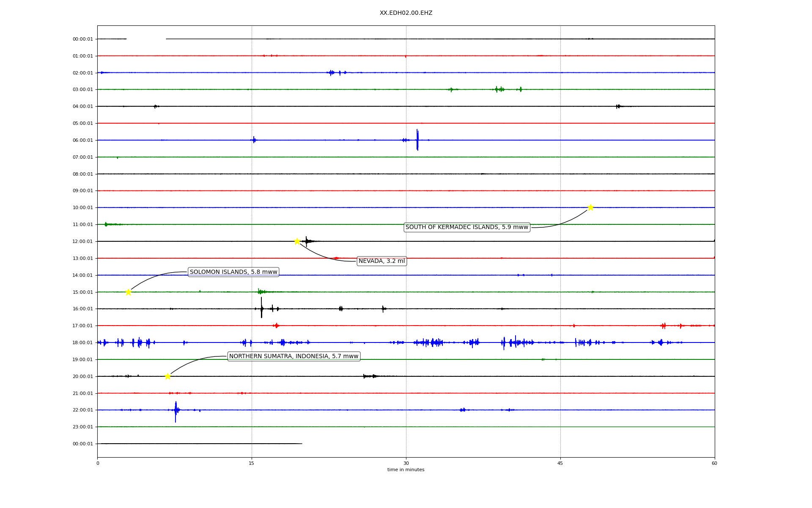Click the 04:00:01 time label on y-axis
The image size is (812, 508).
(x=82, y=106)
